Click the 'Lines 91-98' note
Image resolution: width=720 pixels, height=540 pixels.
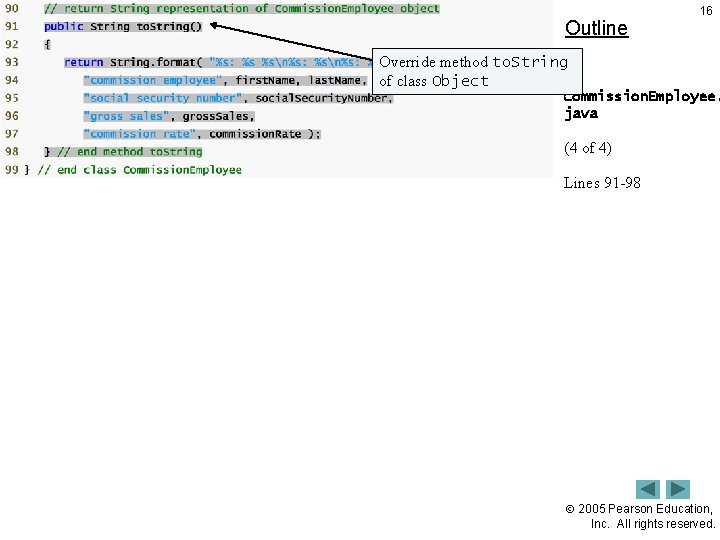click(602, 183)
